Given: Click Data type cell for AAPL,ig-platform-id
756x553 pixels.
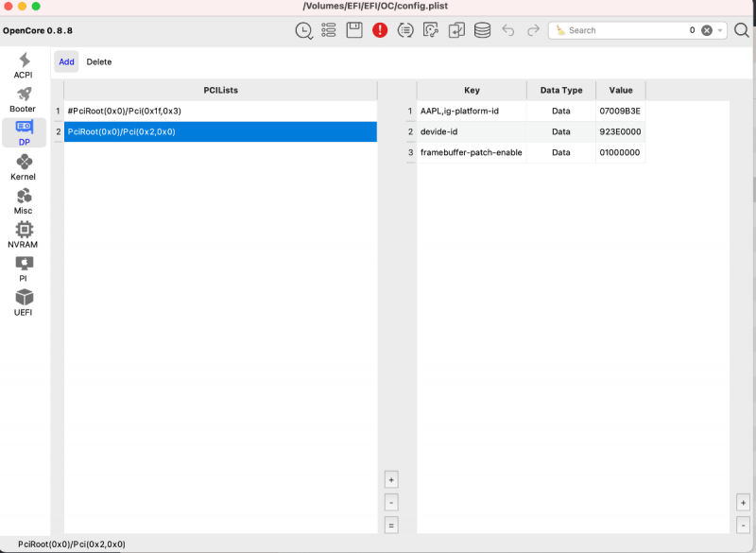Looking at the screenshot, I should pyautogui.click(x=561, y=111).
